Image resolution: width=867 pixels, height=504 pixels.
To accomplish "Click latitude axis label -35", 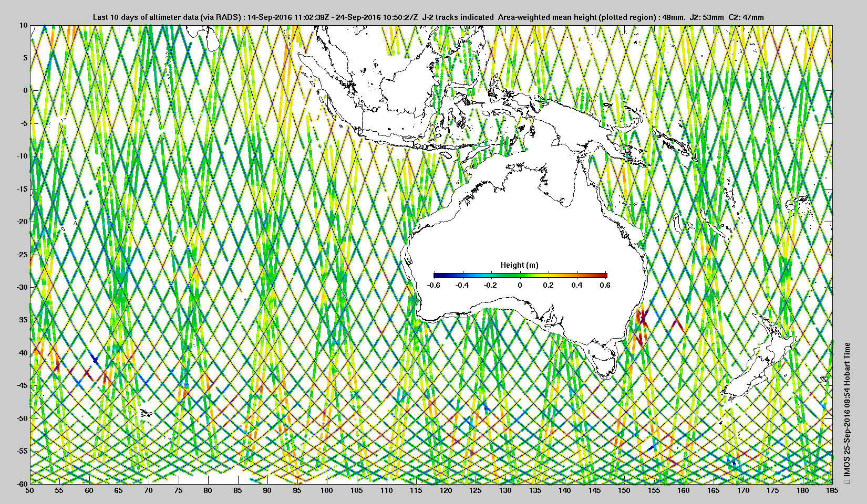I will [22, 320].
